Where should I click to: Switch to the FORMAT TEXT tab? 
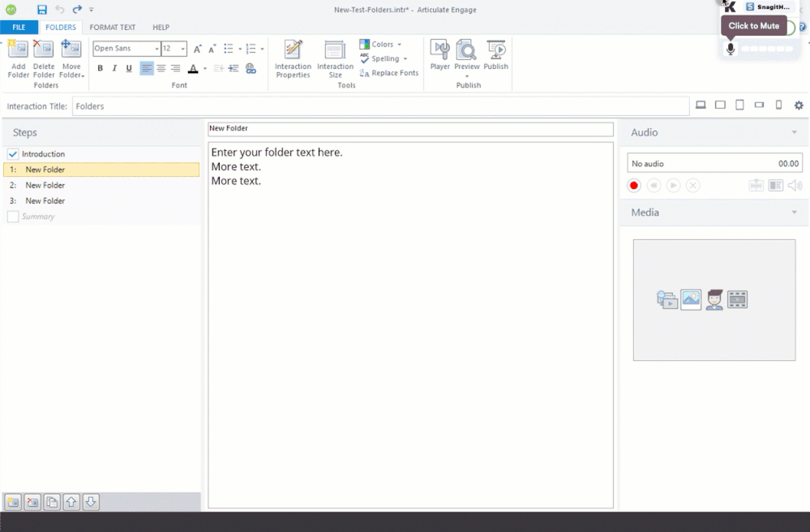click(113, 28)
